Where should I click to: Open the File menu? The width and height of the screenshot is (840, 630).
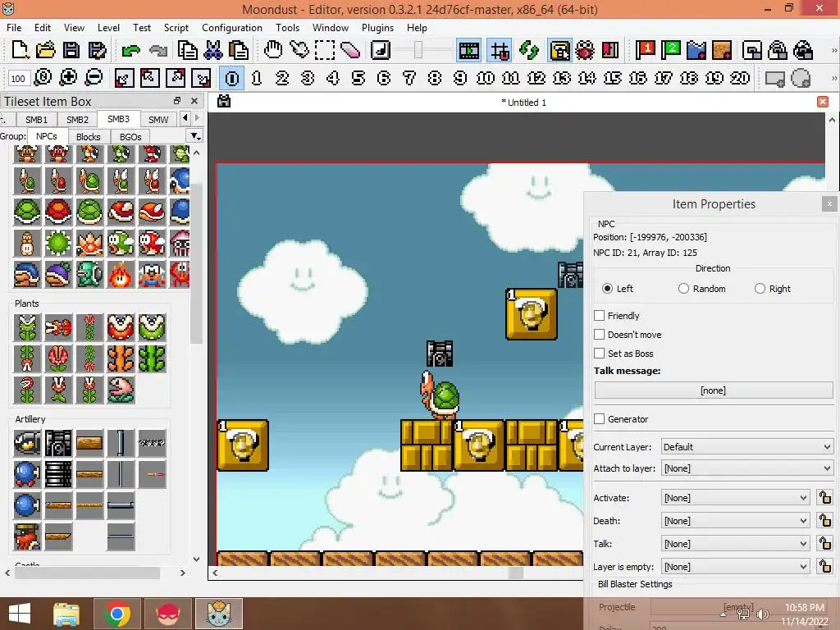pos(14,27)
